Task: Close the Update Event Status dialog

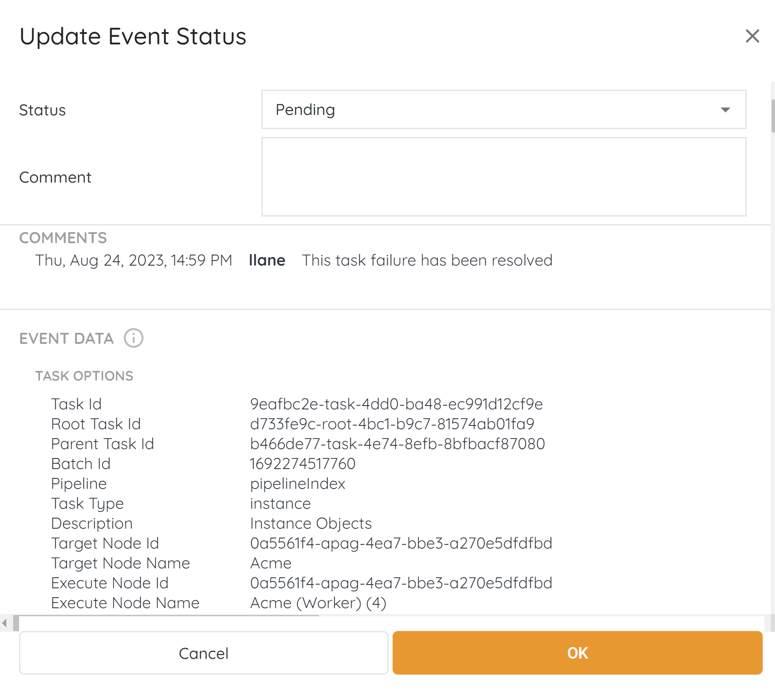Action: (x=752, y=36)
